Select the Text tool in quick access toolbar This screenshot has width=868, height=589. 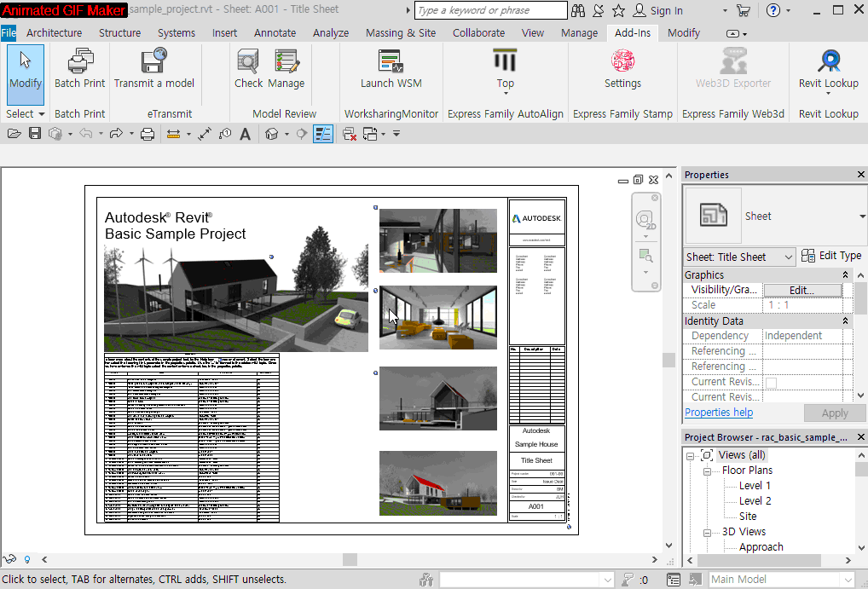pyautogui.click(x=246, y=134)
